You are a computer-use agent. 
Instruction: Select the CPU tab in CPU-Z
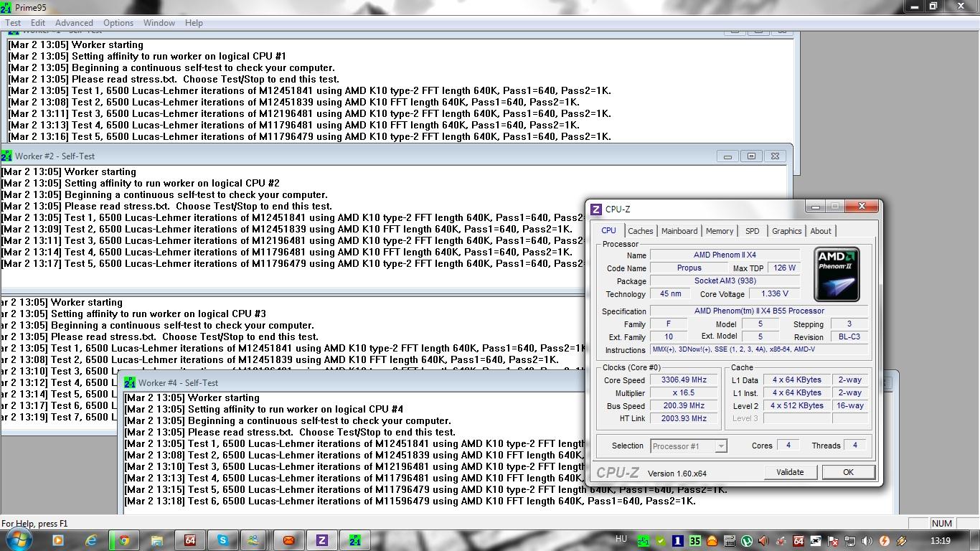pyautogui.click(x=608, y=230)
